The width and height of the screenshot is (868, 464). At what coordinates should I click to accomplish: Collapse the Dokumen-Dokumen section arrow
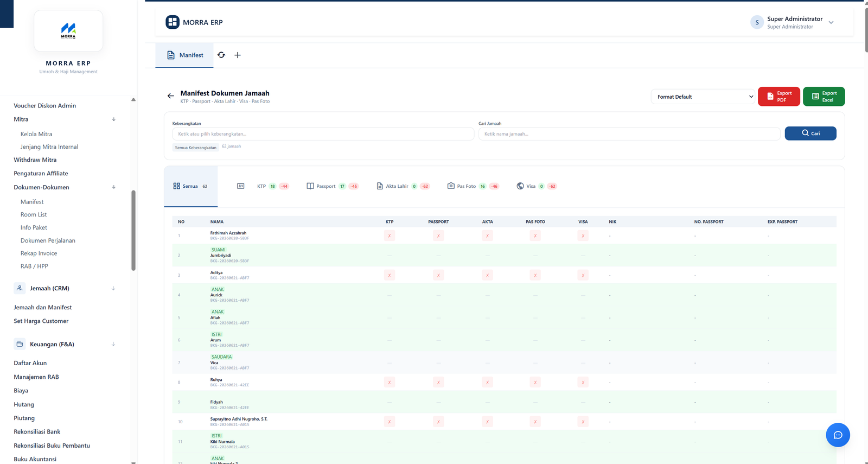coord(114,187)
